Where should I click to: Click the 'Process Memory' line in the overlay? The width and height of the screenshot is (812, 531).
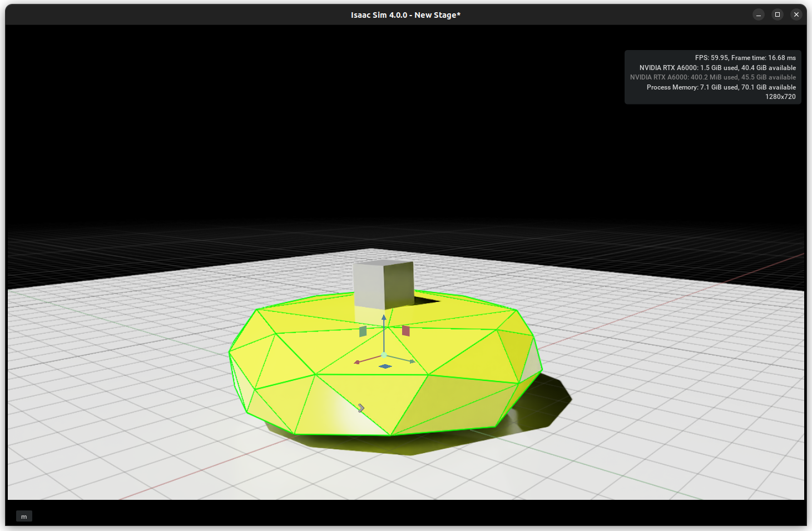click(x=721, y=87)
